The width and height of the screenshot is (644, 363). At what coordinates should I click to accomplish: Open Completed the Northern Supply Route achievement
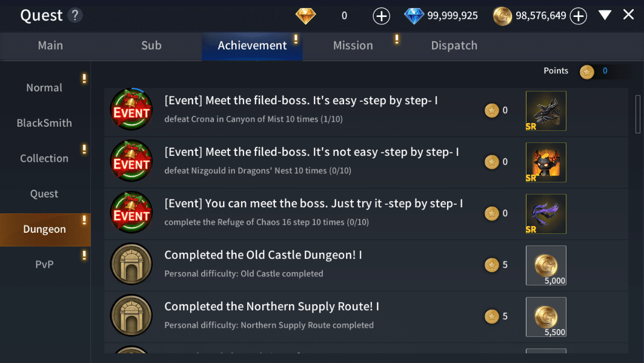tap(366, 317)
